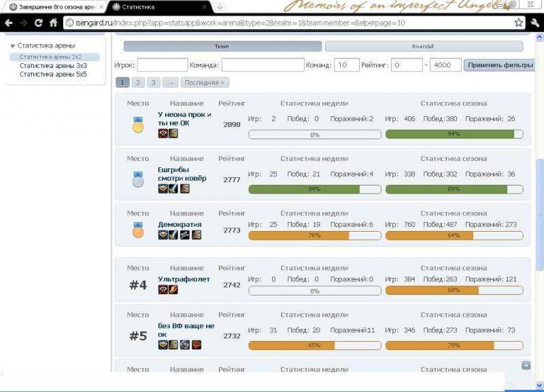
Task: Click the page scrollbar down arrow
Action: pos(539,385)
